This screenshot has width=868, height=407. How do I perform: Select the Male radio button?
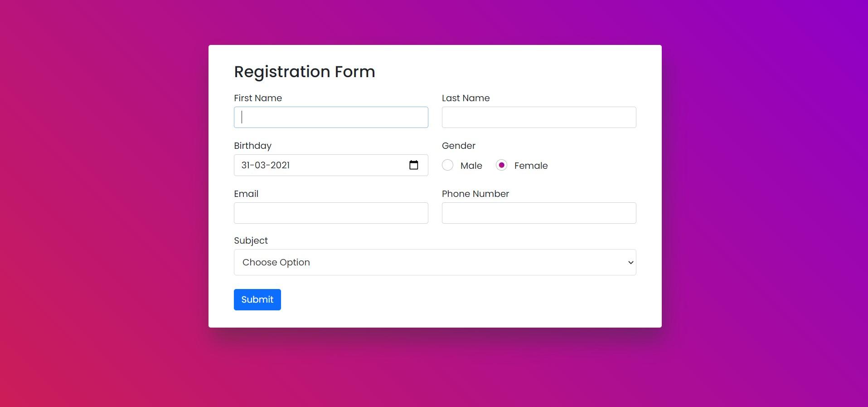click(x=447, y=165)
